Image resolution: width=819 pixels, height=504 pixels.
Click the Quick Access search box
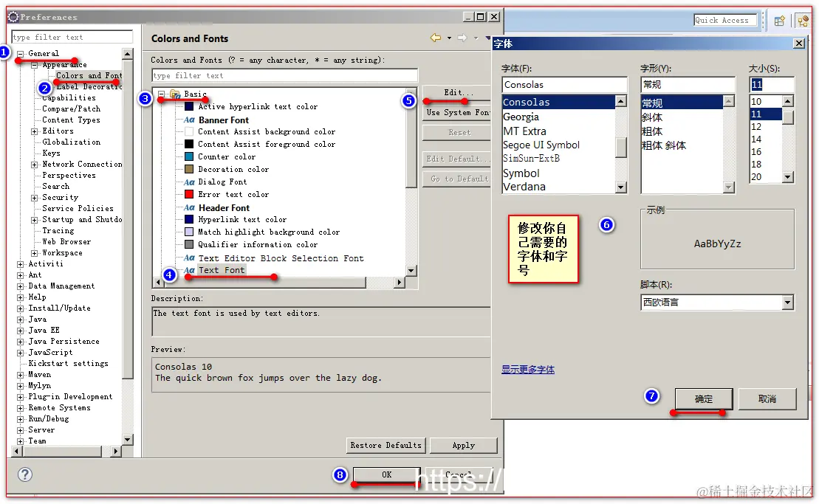[725, 21]
